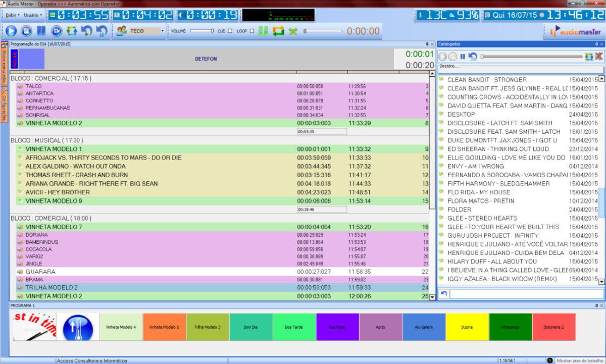Screen dimensions: 606x364
Task: Open the Configurações side tab
Action: point(4,105)
